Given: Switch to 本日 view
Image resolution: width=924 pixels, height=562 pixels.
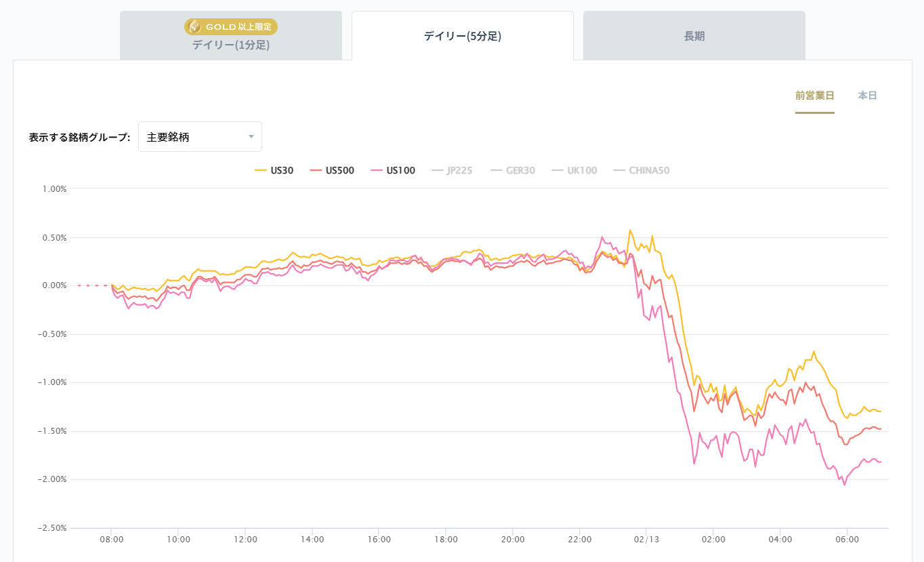Looking at the screenshot, I should (x=867, y=96).
